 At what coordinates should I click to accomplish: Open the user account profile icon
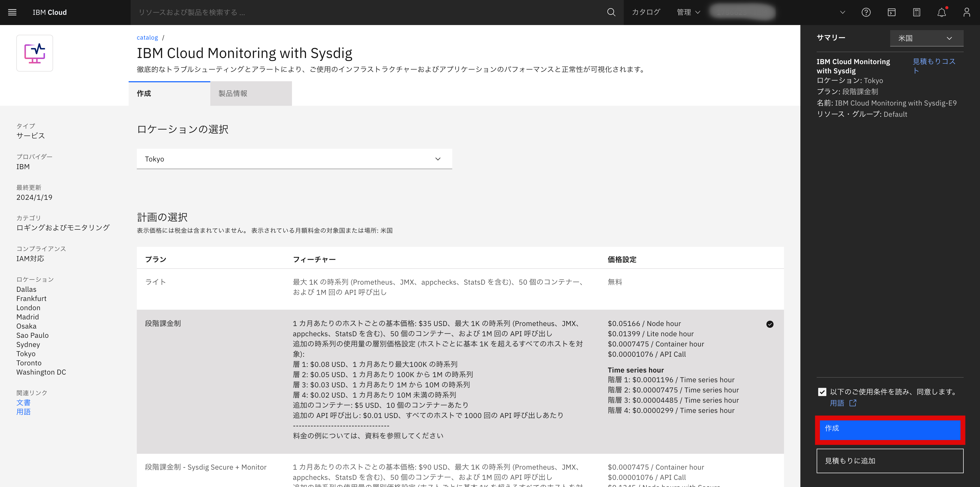967,12
